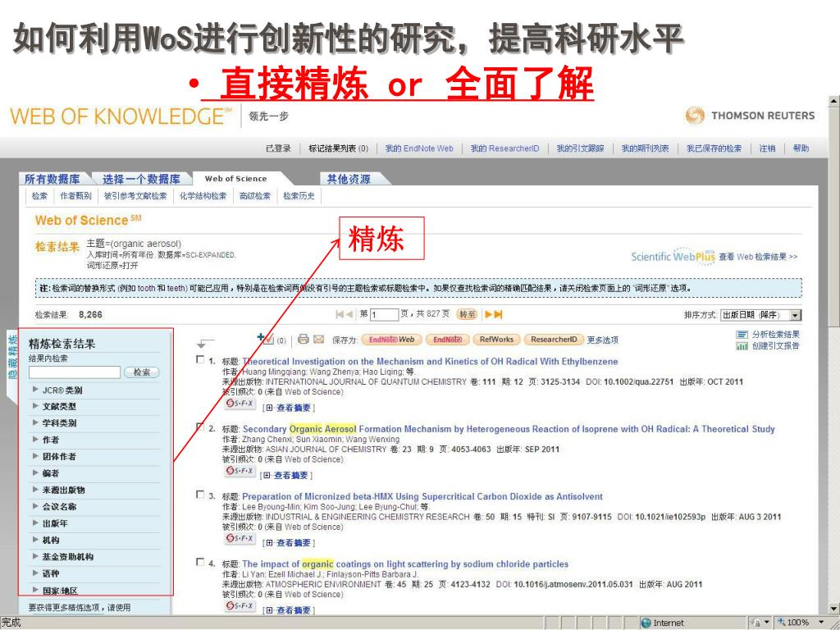Click 检索 button in refine panel
Image resolution: width=840 pixels, height=630 pixels.
[x=142, y=372]
